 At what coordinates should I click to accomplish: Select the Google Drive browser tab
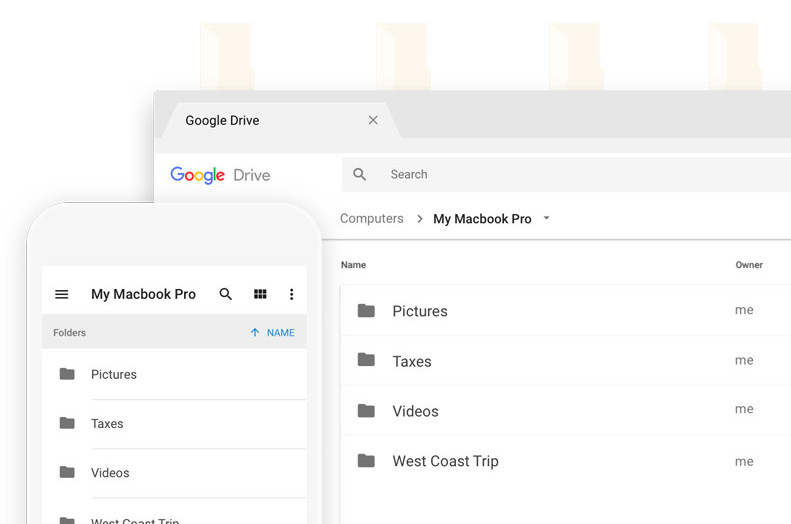(222, 121)
